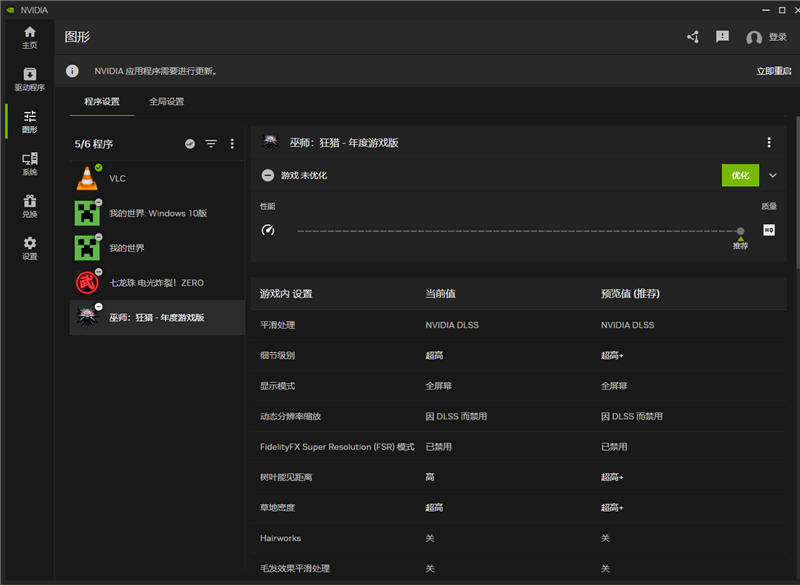The image size is (800, 585).
Task: Select the checkmark icon next to 5/6 程序
Action: click(x=189, y=143)
